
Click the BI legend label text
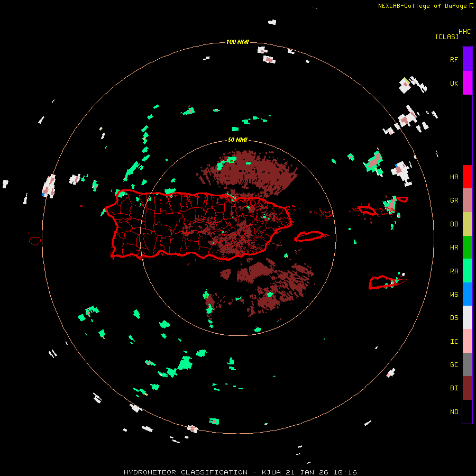point(454,388)
